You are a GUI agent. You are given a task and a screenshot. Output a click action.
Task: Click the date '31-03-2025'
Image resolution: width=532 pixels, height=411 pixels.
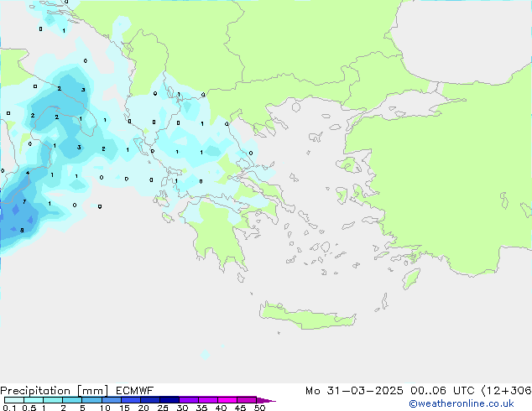(365, 391)
